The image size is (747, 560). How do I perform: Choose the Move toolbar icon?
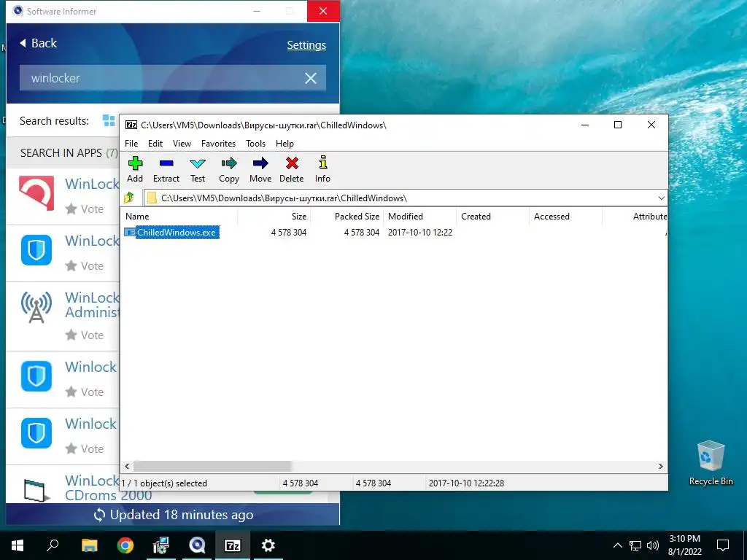pyautogui.click(x=260, y=163)
